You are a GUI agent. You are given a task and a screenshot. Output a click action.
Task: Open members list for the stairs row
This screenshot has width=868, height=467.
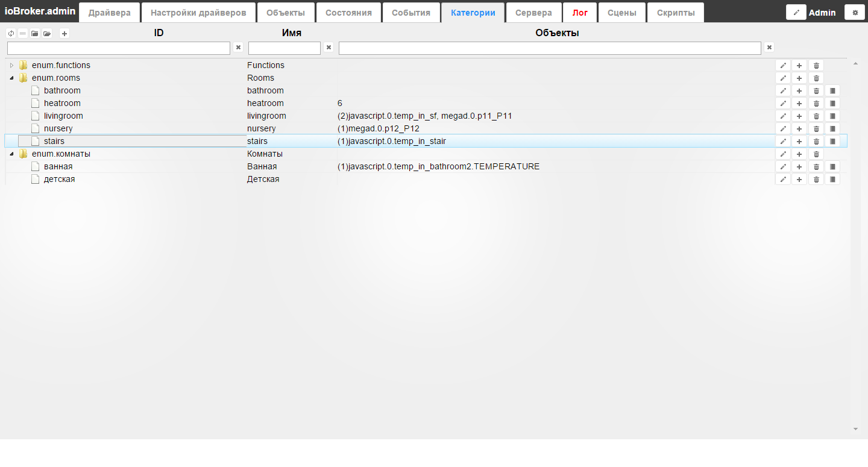pyautogui.click(x=832, y=141)
